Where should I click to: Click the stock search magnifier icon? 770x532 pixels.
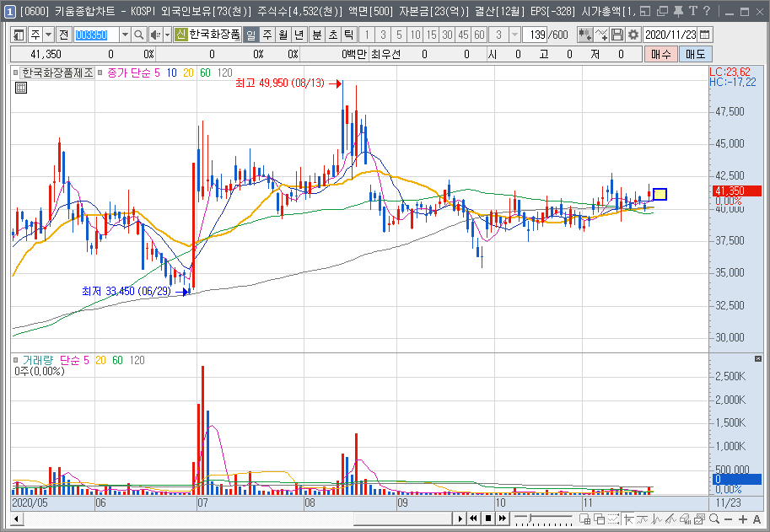139,35
